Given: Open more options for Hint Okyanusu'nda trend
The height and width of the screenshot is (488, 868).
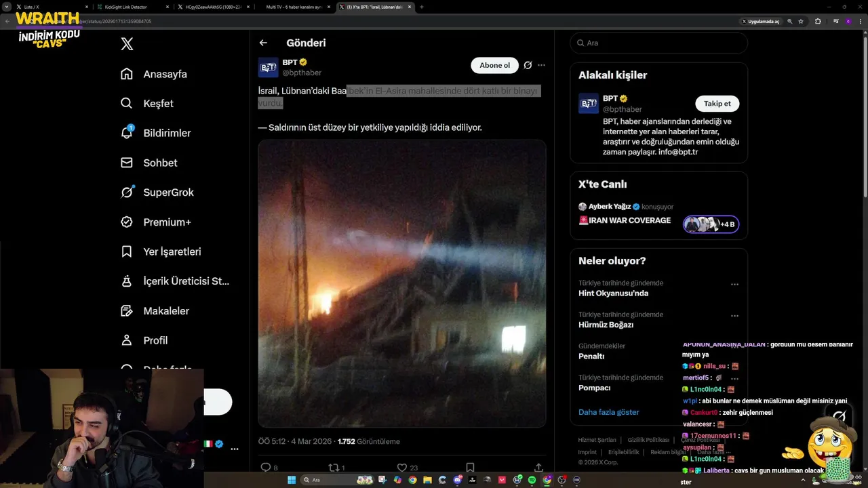Looking at the screenshot, I should click(x=734, y=285).
